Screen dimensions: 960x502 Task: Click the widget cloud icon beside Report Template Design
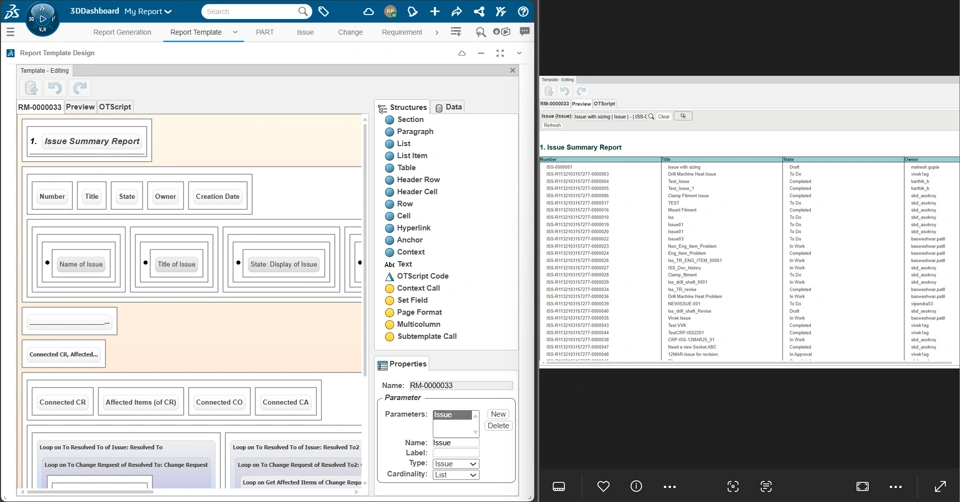tap(462, 53)
